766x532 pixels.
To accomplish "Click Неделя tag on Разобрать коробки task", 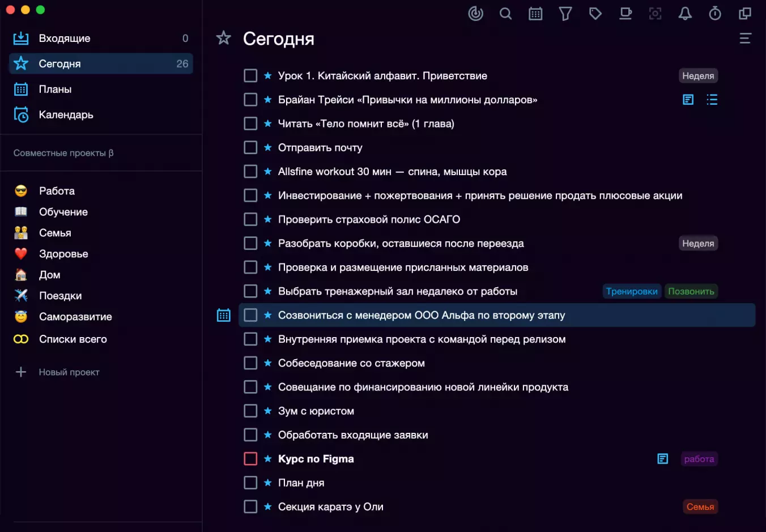I will (x=698, y=243).
